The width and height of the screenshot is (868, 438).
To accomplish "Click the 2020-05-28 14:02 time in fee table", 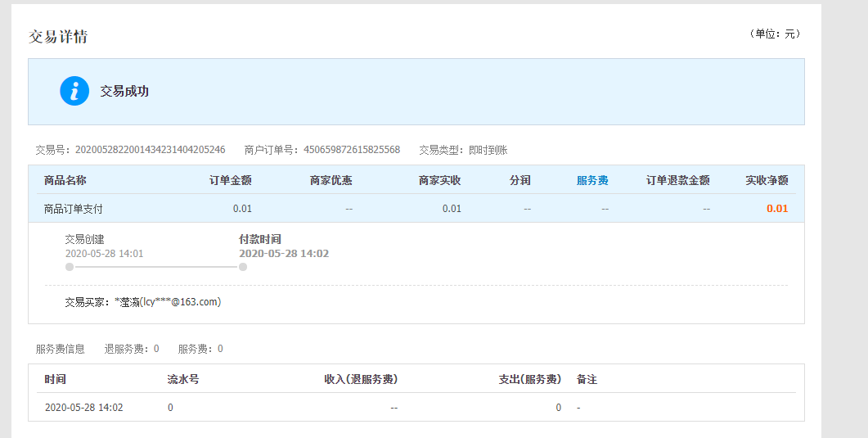I will coord(83,407).
